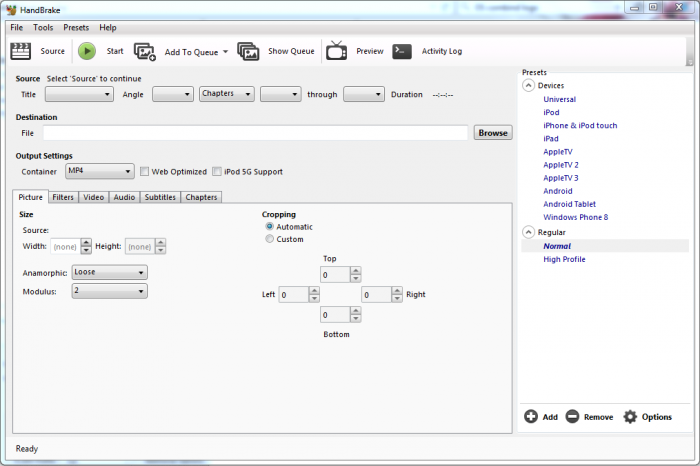Open the start chapter dropdown before 'through'
Image resolution: width=700 pixels, height=466 pixels.
pyautogui.click(x=280, y=94)
